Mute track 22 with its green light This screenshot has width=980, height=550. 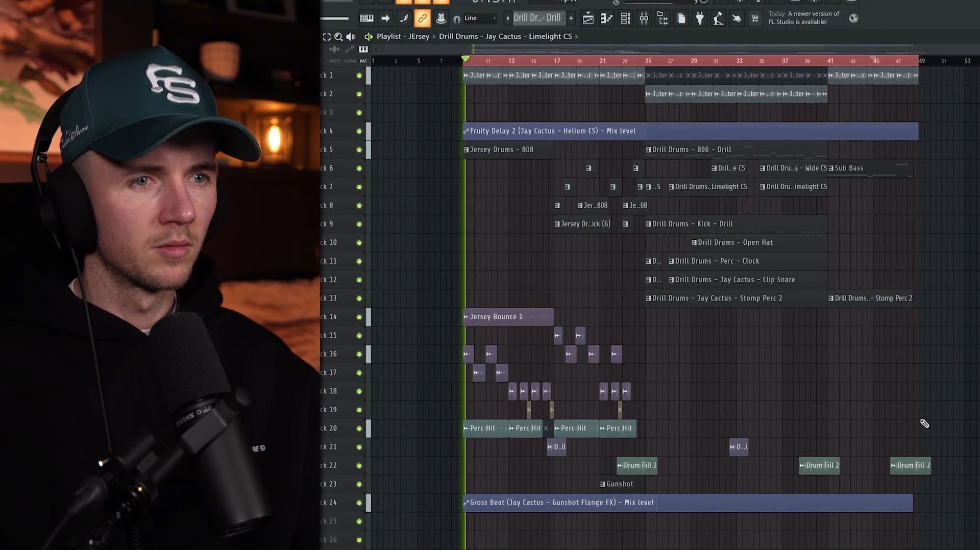coord(359,466)
